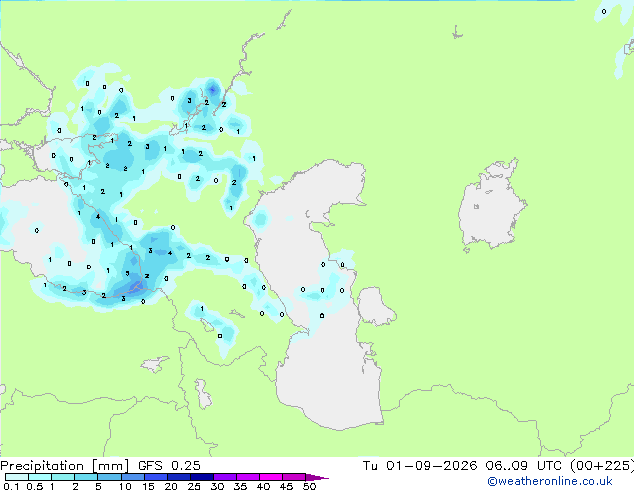
Task: Click the '06..09 UTC' time label
Action: [x=524, y=466]
